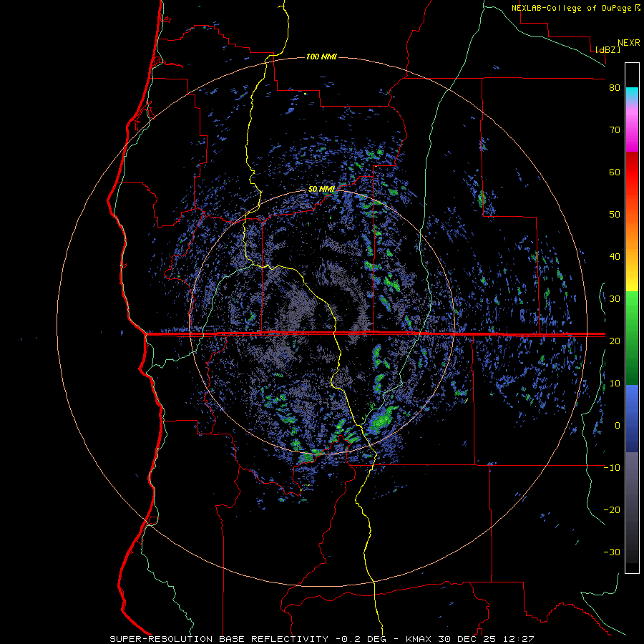The width and height of the screenshot is (644, 644).
Task: Click the 30 value on the dBZ scale
Action: click(x=615, y=299)
